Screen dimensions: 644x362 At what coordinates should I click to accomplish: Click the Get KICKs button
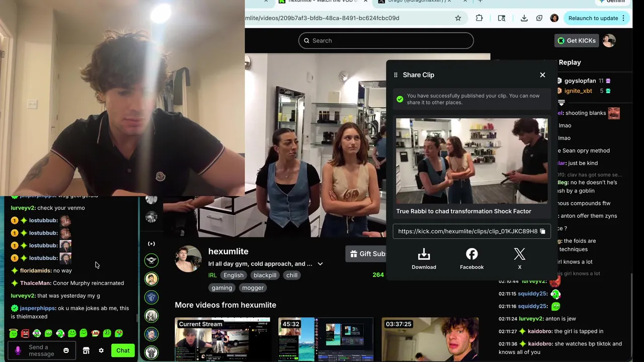[x=576, y=41]
